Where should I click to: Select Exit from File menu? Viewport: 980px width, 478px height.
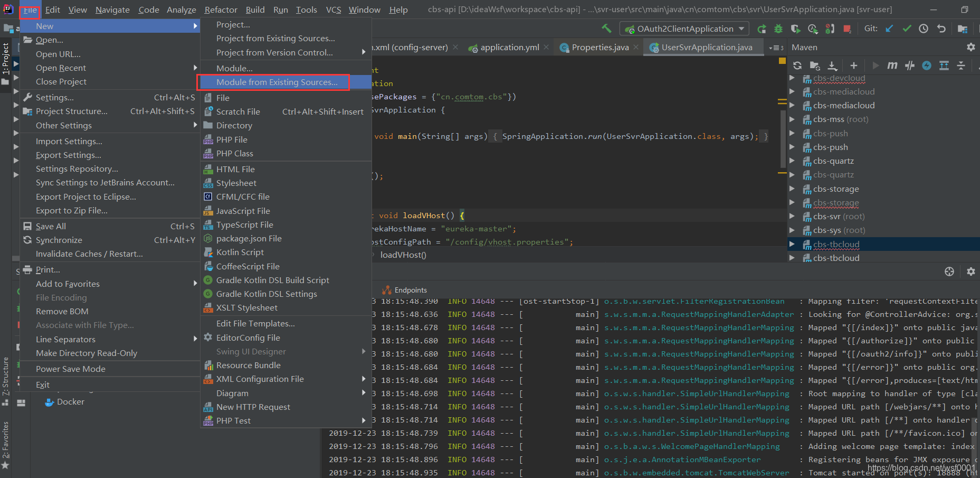coord(110,385)
